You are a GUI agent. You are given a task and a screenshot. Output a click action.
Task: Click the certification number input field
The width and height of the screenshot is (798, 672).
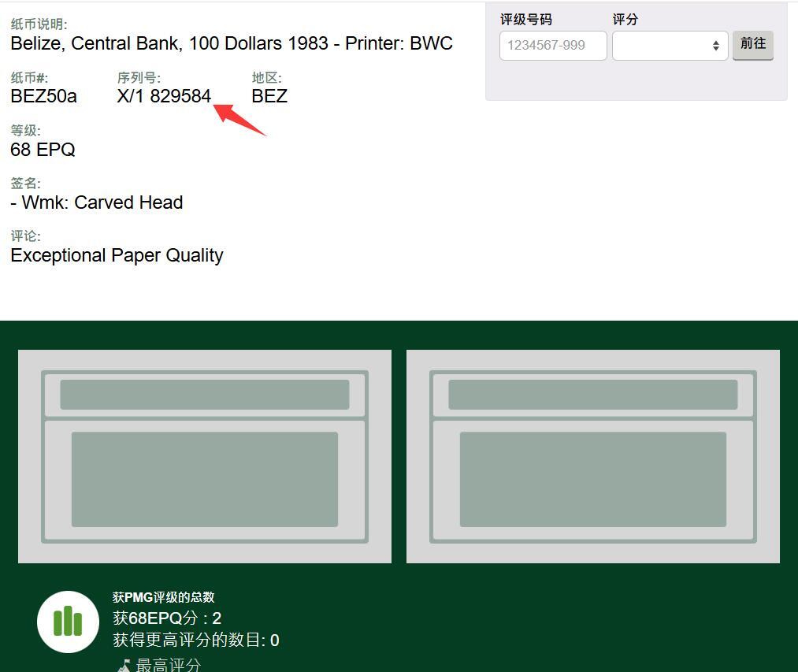point(553,46)
